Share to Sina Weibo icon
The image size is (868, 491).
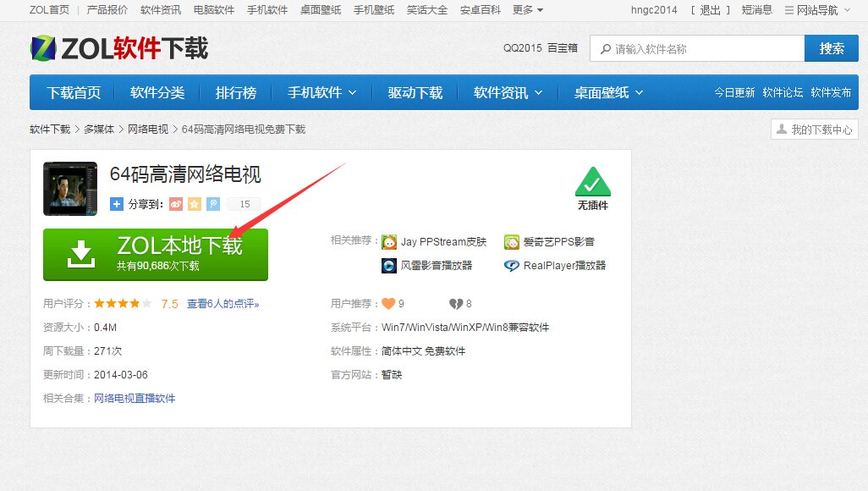tap(176, 204)
